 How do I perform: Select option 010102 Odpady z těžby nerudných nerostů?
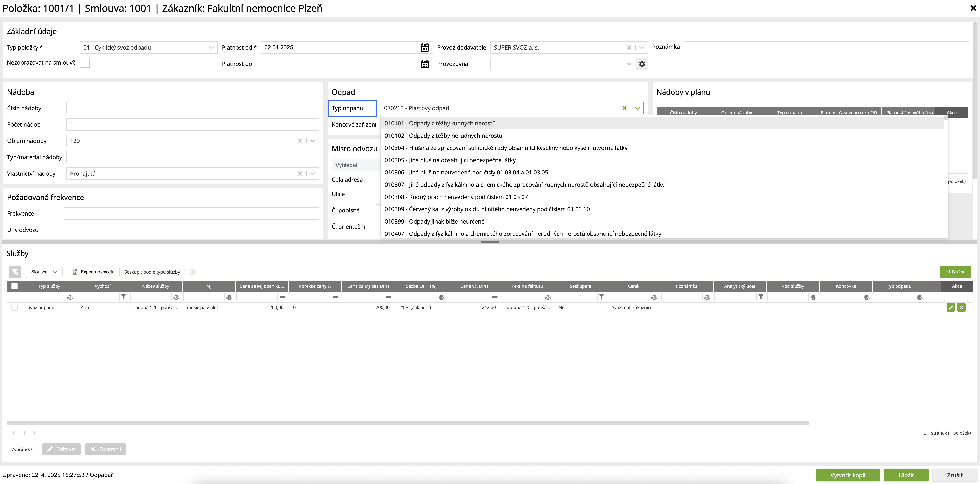coord(443,136)
